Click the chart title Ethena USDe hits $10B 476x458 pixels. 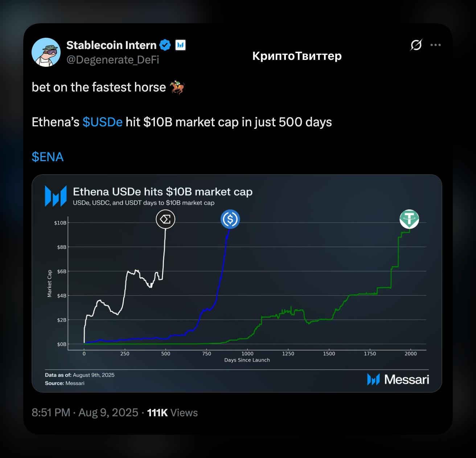(163, 192)
